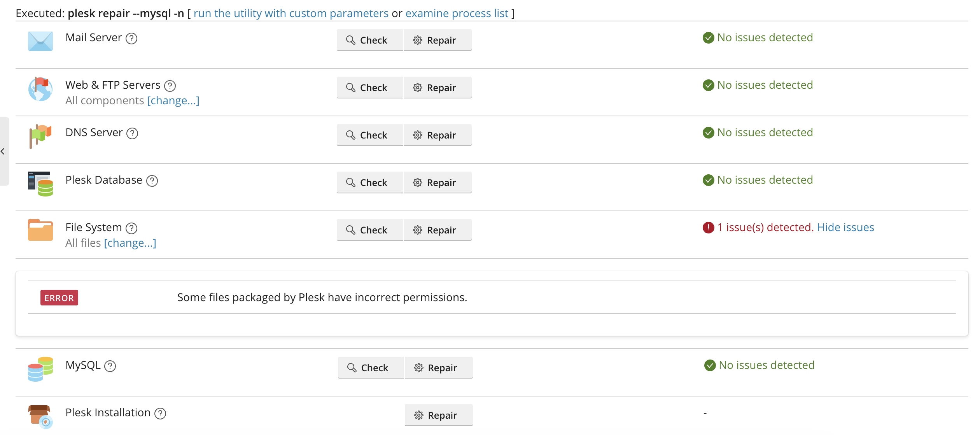Check MySQL
The image size is (980, 435).
371,368
